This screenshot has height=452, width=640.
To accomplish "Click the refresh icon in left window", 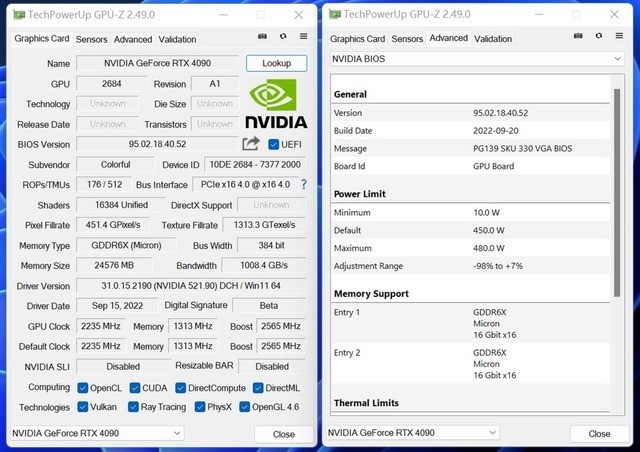I will pyautogui.click(x=283, y=36).
